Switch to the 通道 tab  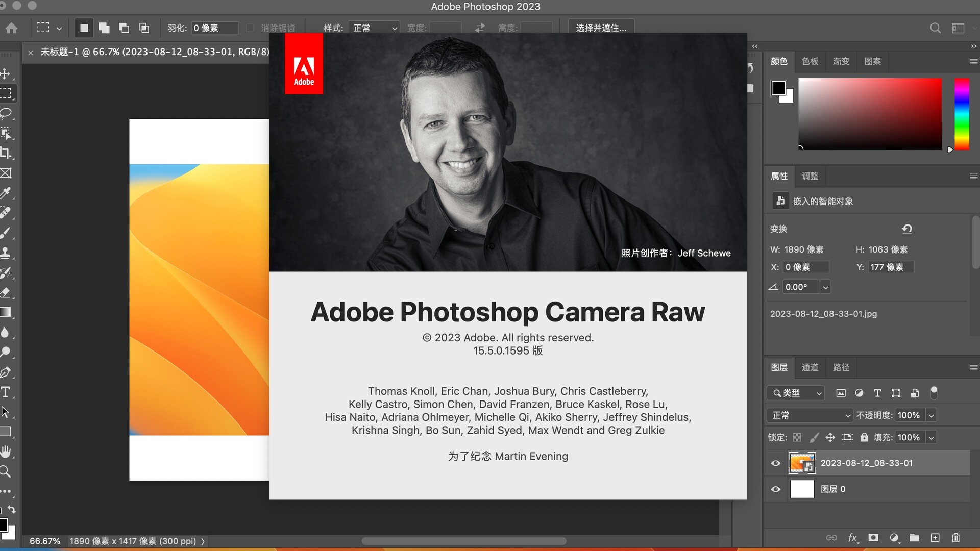(810, 367)
